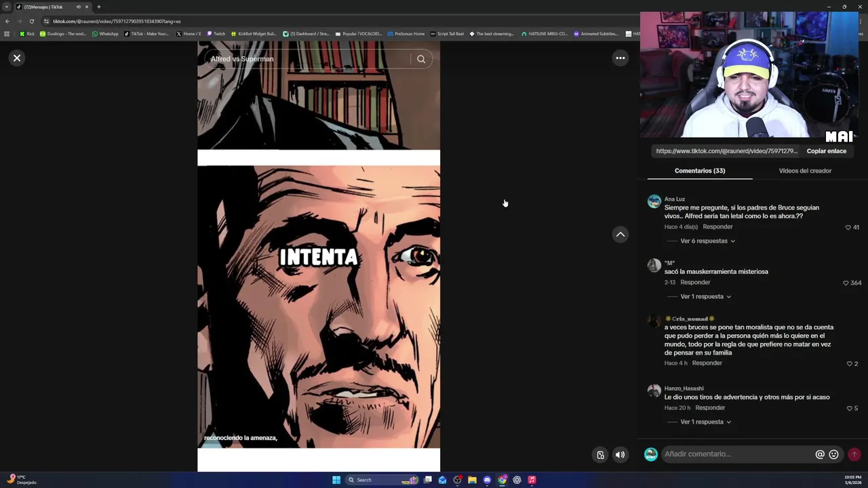This screenshot has height=488, width=868.
Task: Open the Windows Start menu
Action: pos(336,481)
